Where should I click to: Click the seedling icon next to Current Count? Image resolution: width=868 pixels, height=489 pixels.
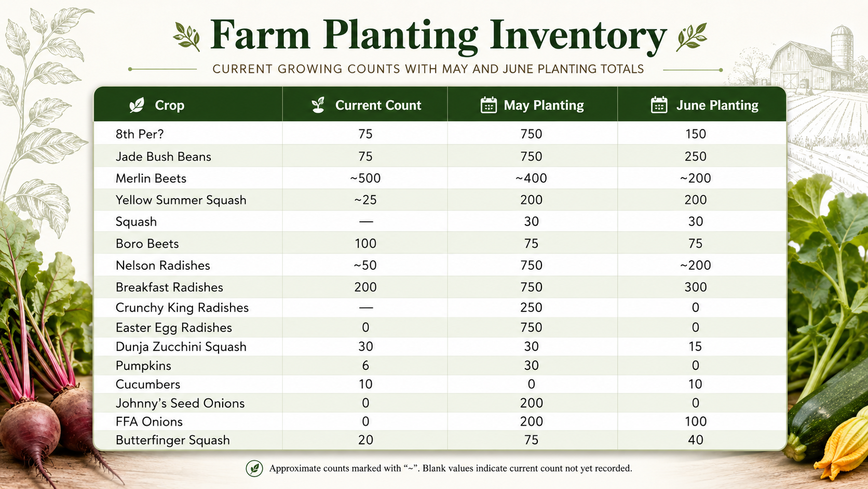point(318,105)
